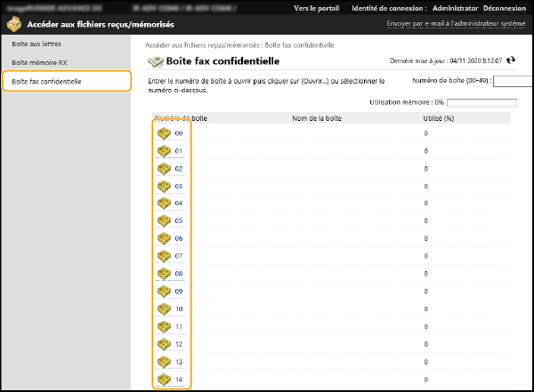Screen dimensions: 534x392
Task: Open confidential fax box 02 icon
Action: coord(164,168)
